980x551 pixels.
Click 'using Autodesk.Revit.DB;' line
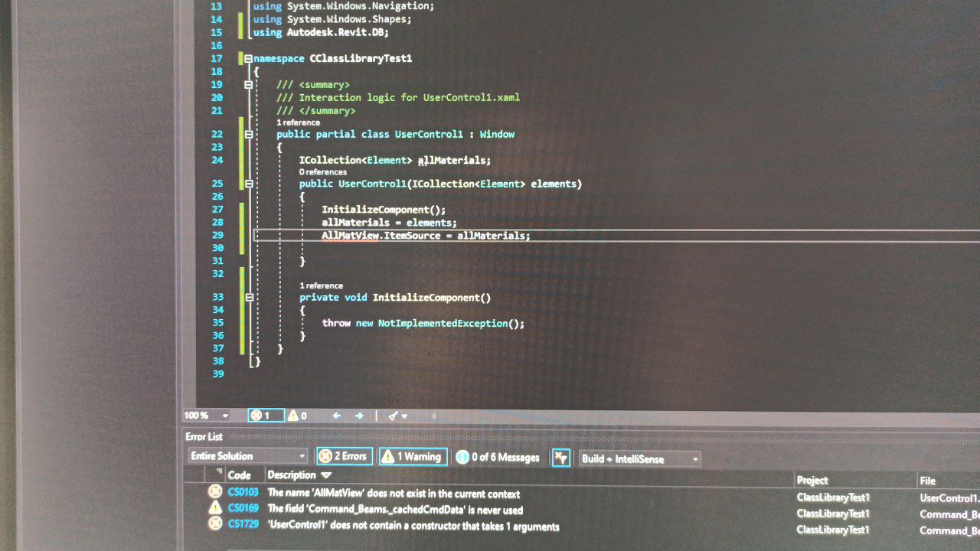[321, 33]
